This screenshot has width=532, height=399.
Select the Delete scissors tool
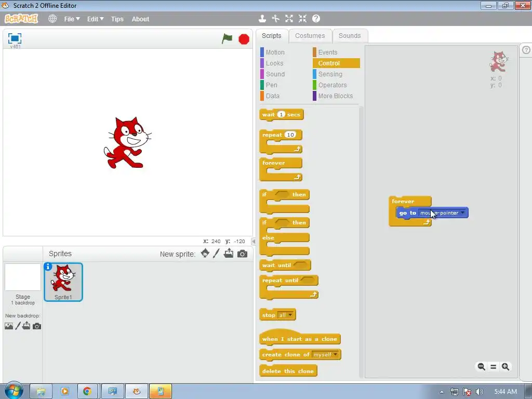point(275,19)
